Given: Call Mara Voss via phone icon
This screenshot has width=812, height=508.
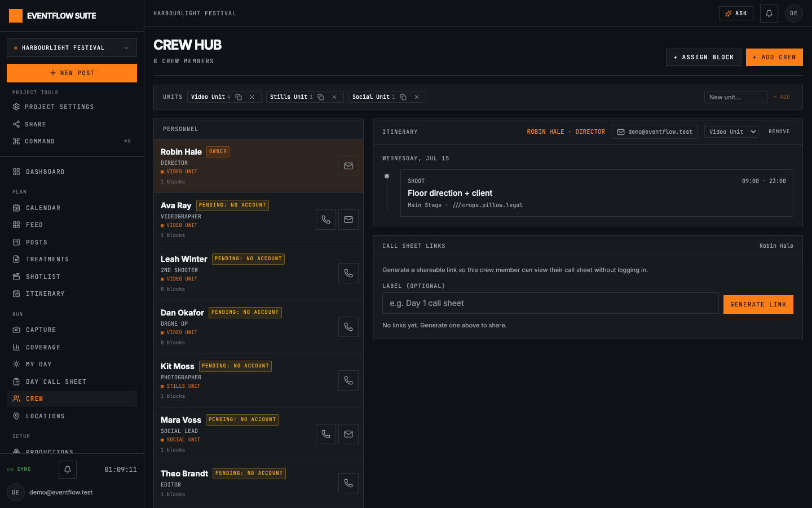Looking at the screenshot, I should click(x=326, y=434).
